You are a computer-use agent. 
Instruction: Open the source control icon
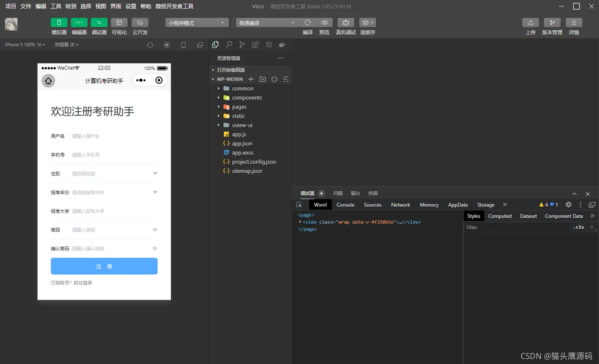pyautogui.click(x=242, y=44)
